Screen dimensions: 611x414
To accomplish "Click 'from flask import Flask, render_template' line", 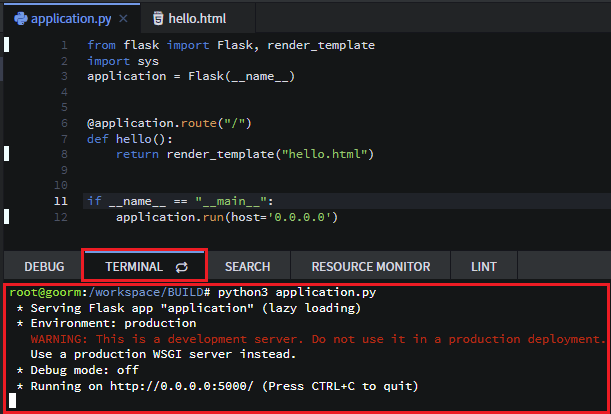I will 231,46.
